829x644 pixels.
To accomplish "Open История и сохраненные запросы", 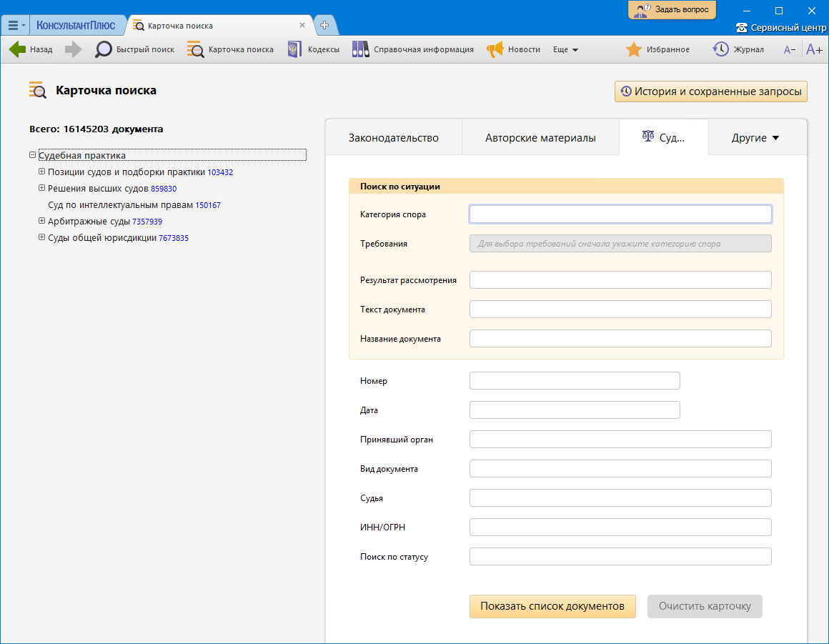I will pos(711,91).
